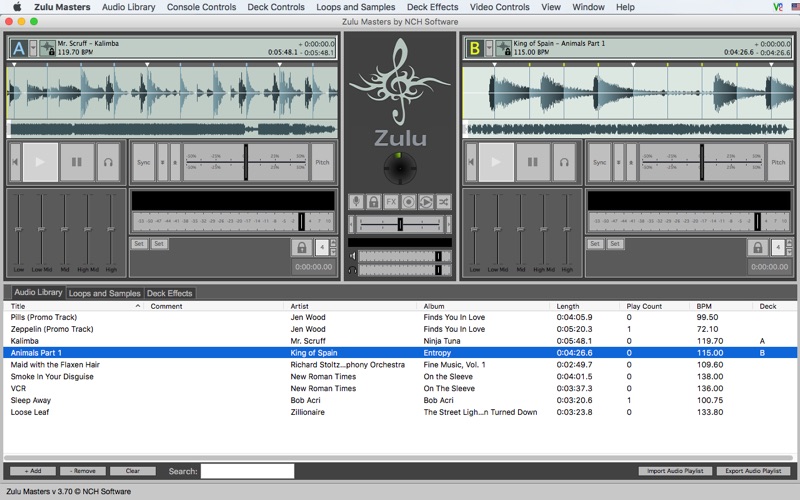Click Export Audio Playlist button

pyautogui.click(x=753, y=471)
